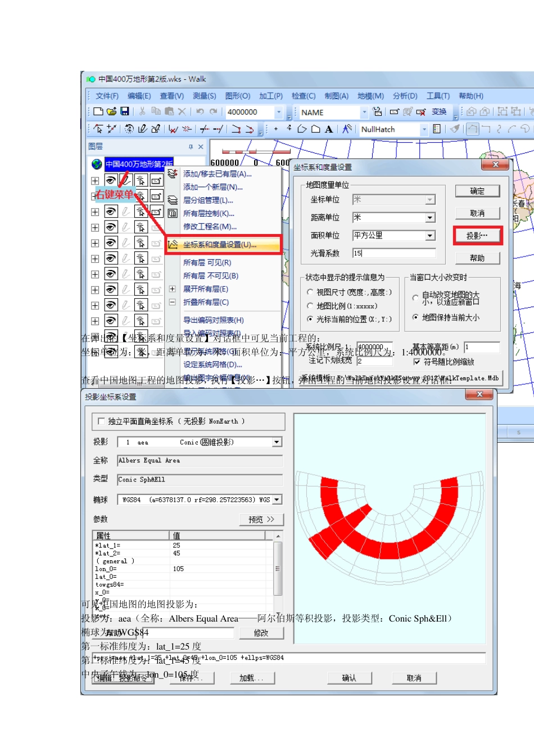Check 独立平面直角坐标系 (无投影) checkbox
This screenshot has height=756, width=534.
point(102,421)
